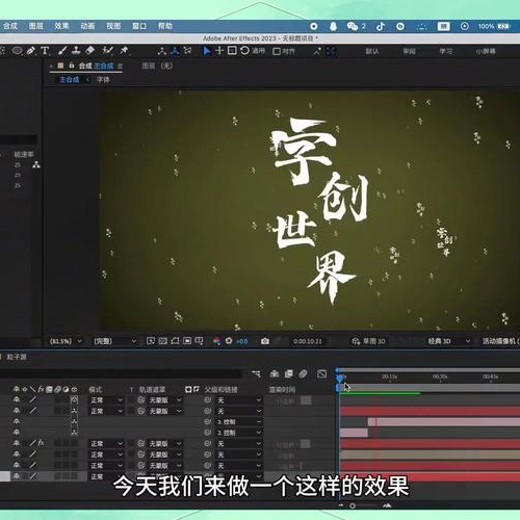The image size is (520, 520).
Task: Select the Ellipse shape tool
Action: click(17, 51)
